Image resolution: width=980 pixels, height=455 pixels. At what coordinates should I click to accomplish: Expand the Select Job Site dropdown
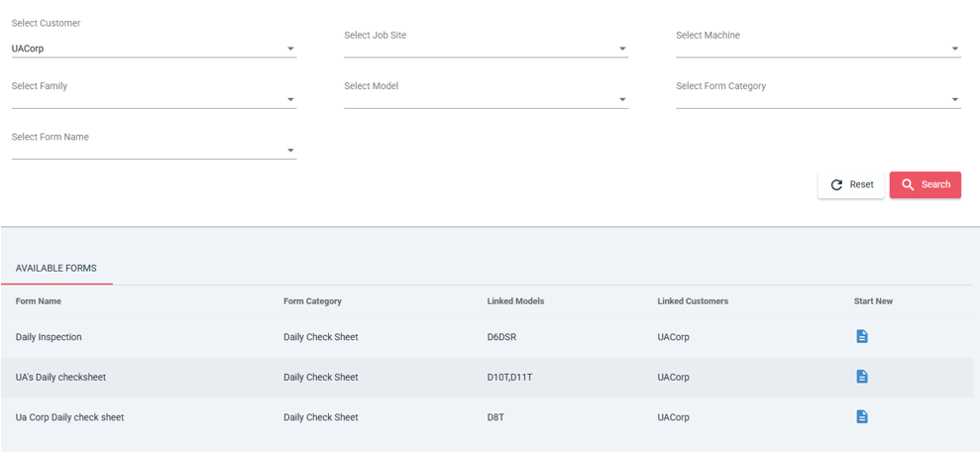pos(622,49)
